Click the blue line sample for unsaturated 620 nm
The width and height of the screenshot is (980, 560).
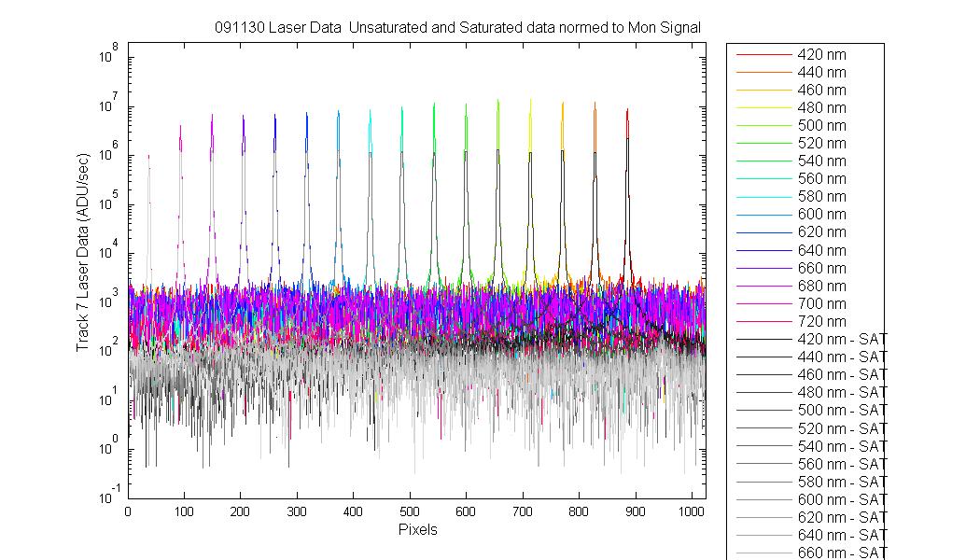(763, 232)
